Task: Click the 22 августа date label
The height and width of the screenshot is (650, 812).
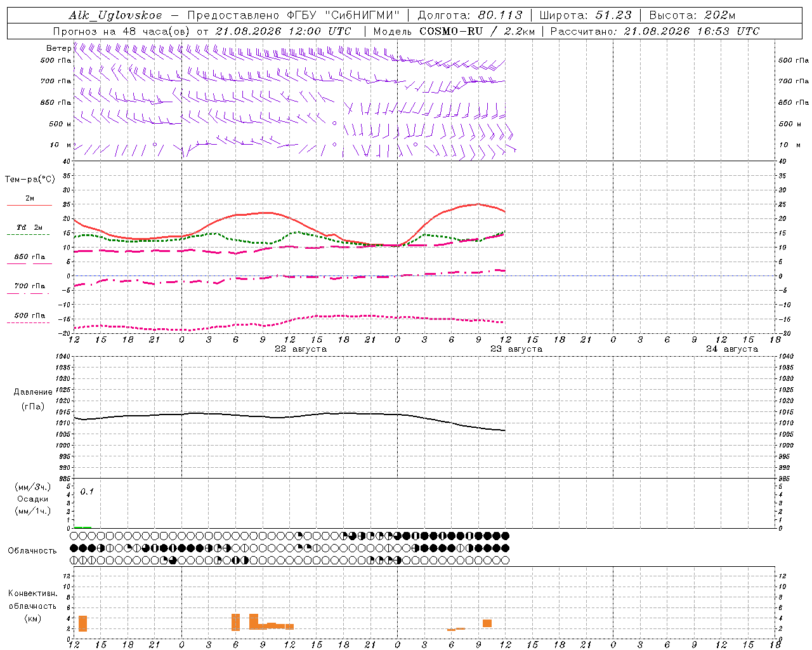Action: click(301, 349)
